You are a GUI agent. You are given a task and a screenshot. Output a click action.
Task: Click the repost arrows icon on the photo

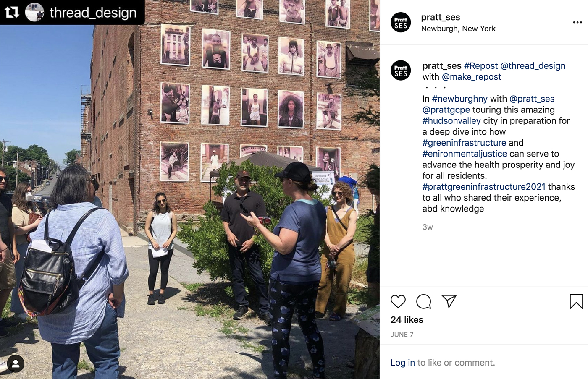pos(12,12)
